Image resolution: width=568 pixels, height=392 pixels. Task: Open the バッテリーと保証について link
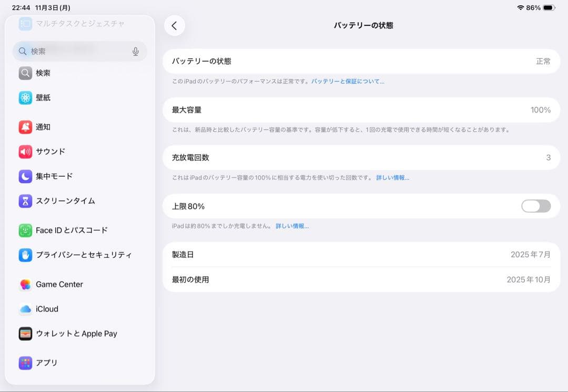pos(348,82)
